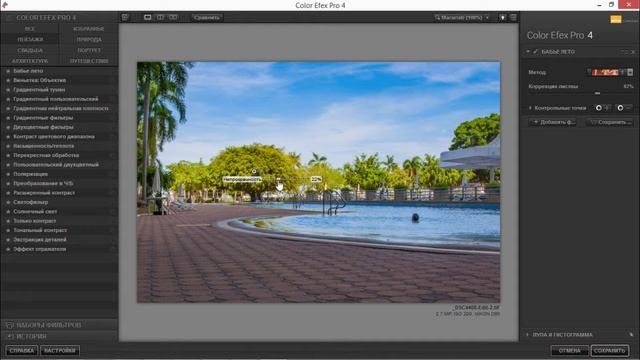Select the Преобразование в ЧБ filter
The height and width of the screenshot is (360, 640).
pyautogui.click(x=43, y=184)
